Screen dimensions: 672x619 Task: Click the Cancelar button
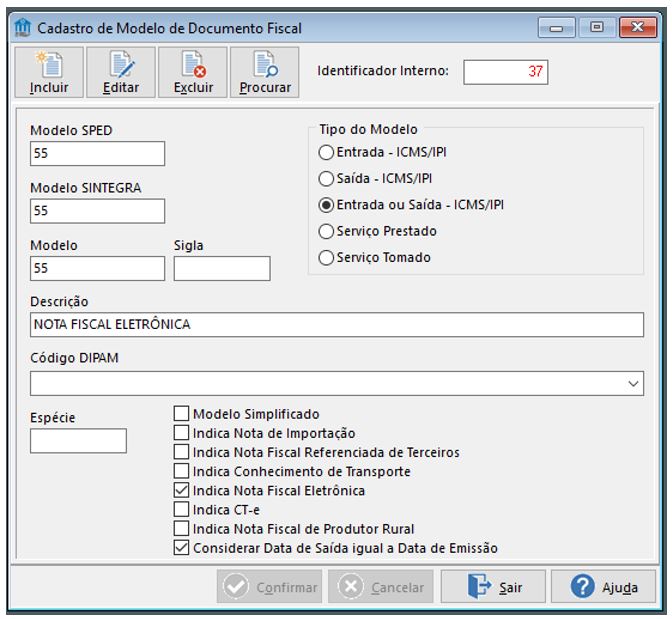[x=381, y=586]
